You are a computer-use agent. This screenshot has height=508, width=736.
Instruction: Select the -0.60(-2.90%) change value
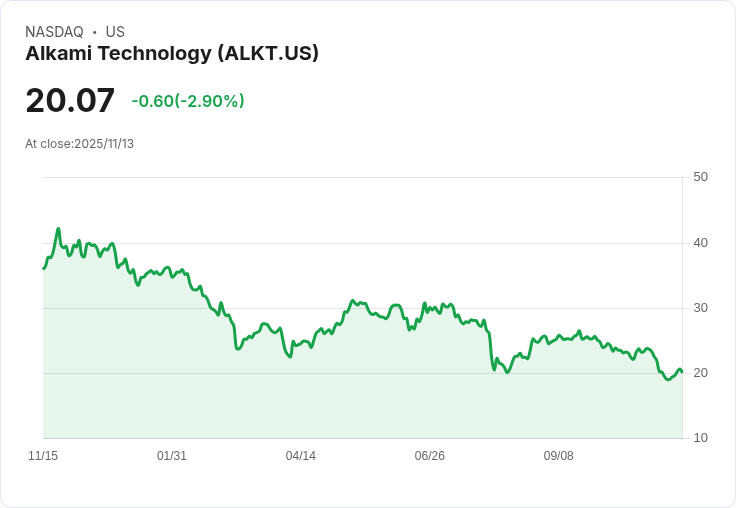point(188,101)
